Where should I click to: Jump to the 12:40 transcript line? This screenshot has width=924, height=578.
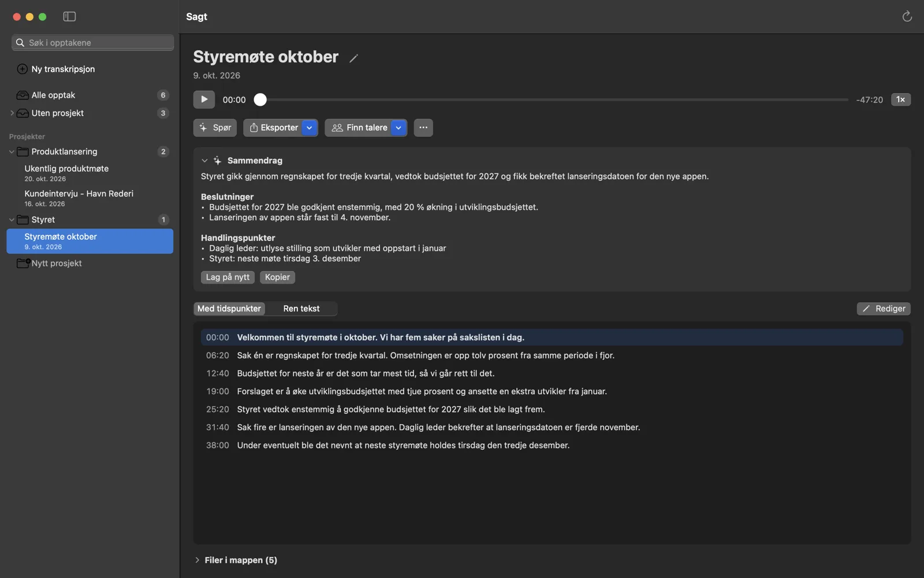pyautogui.click(x=552, y=373)
